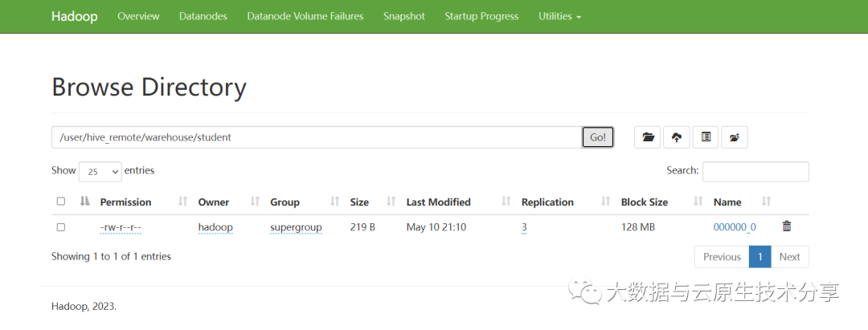Click the upload files cloud icon
This screenshot has height=330, width=868.
[677, 137]
